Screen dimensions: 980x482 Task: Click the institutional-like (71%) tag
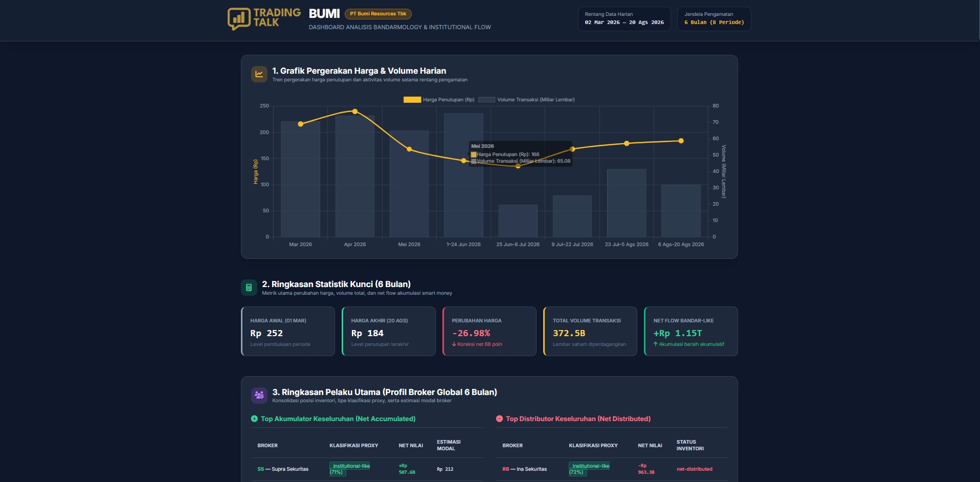coord(350,469)
